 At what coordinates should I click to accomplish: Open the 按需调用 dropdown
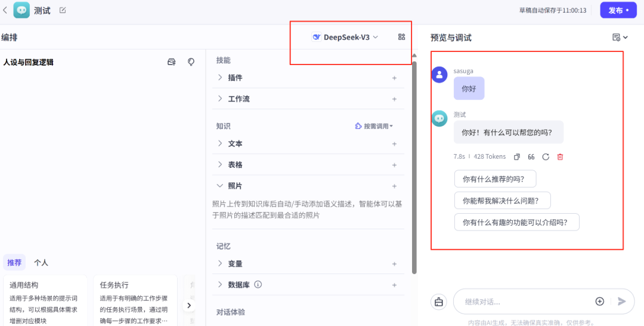point(374,126)
